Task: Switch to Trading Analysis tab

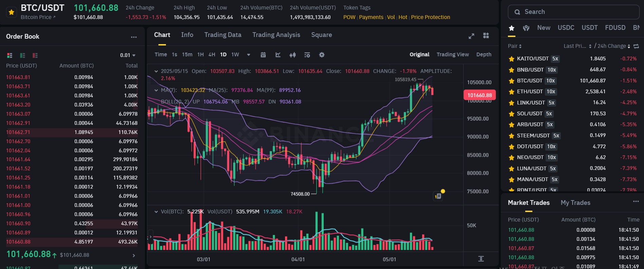Action: point(276,35)
